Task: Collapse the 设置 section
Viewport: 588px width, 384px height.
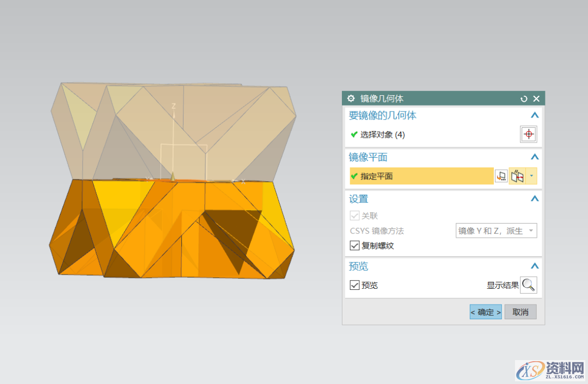Action: pyautogui.click(x=535, y=199)
